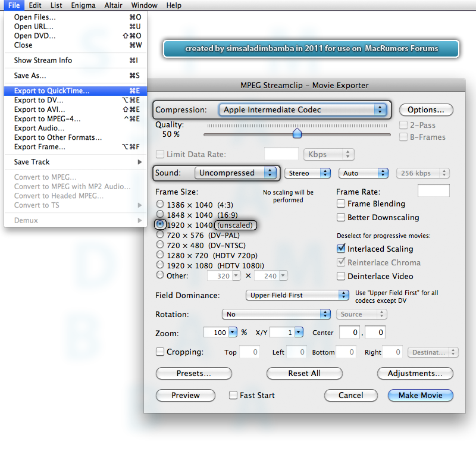
Task: Open the File menu
Action: click(x=14, y=5)
